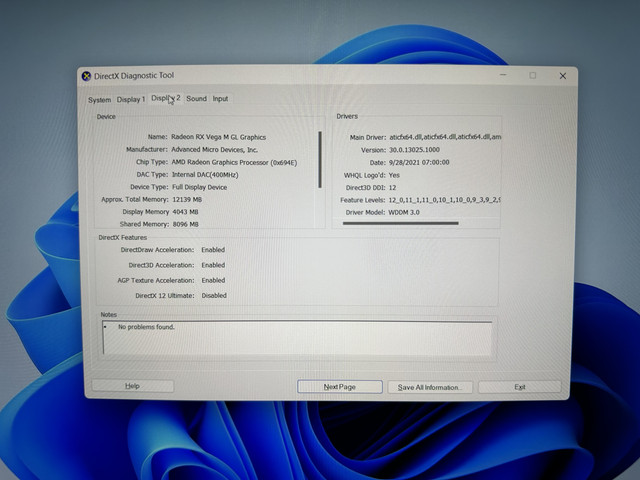Click Save All Information button
640x480 pixels.
pyautogui.click(x=429, y=387)
